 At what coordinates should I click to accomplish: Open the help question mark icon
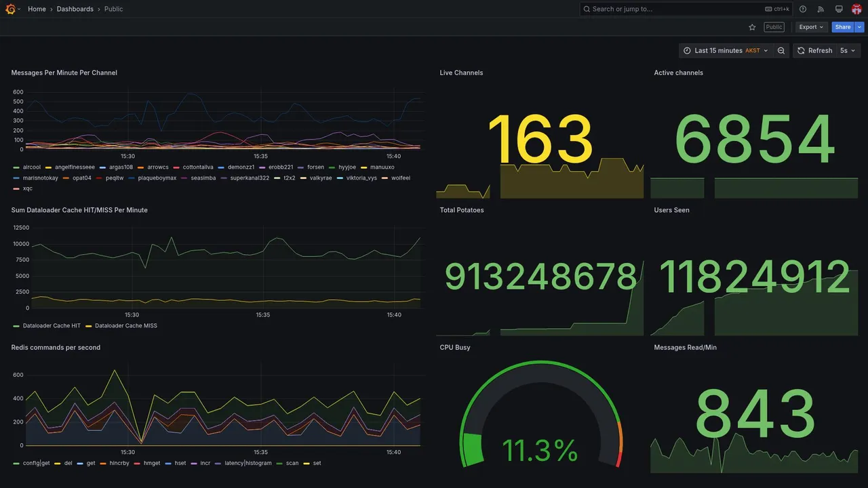(x=803, y=9)
